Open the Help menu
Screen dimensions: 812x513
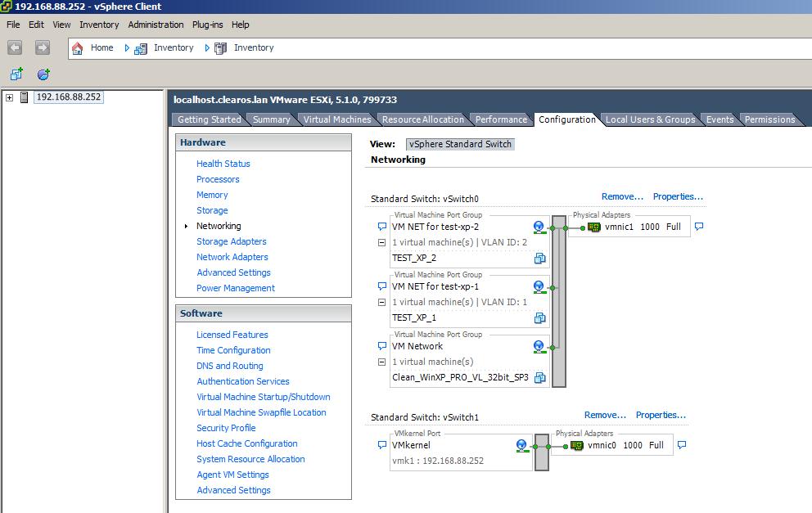241,25
